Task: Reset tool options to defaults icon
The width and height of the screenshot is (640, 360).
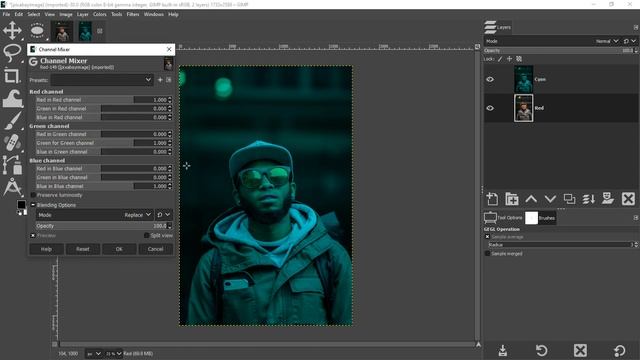Action: [620, 350]
